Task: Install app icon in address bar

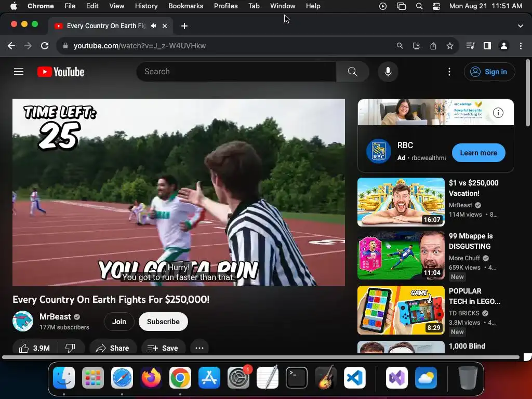Action: point(417,46)
